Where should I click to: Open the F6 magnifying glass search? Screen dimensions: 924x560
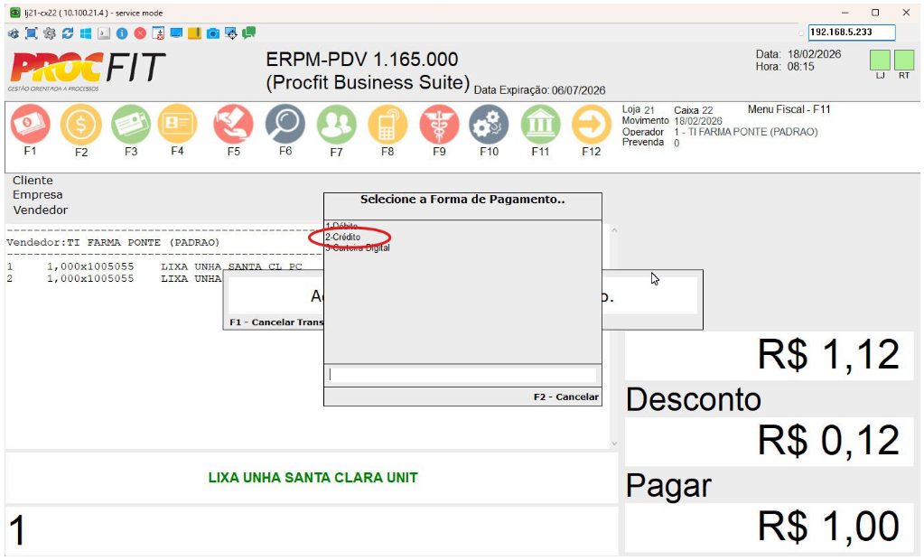pos(285,125)
